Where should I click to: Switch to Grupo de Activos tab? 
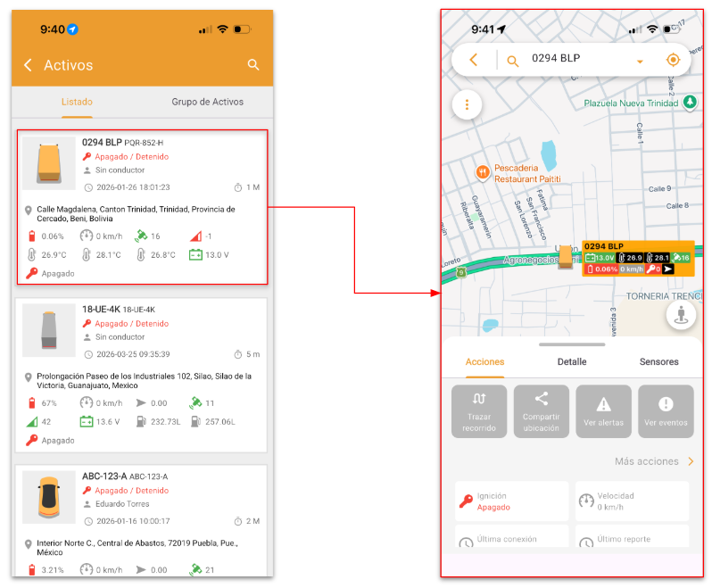(x=208, y=102)
